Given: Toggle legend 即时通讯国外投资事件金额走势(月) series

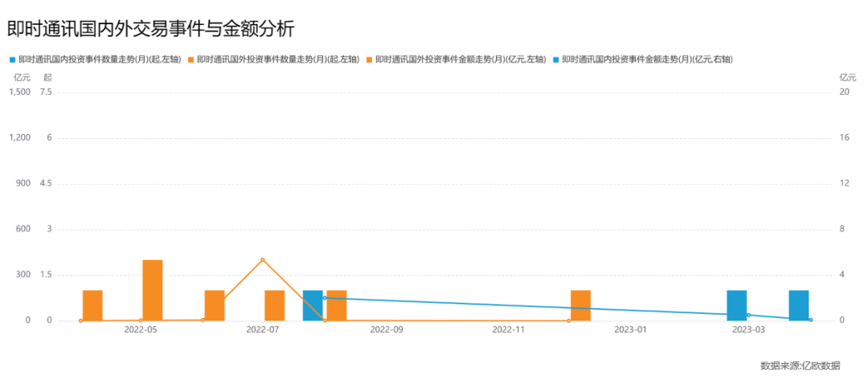Looking at the screenshot, I should click(x=457, y=59).
